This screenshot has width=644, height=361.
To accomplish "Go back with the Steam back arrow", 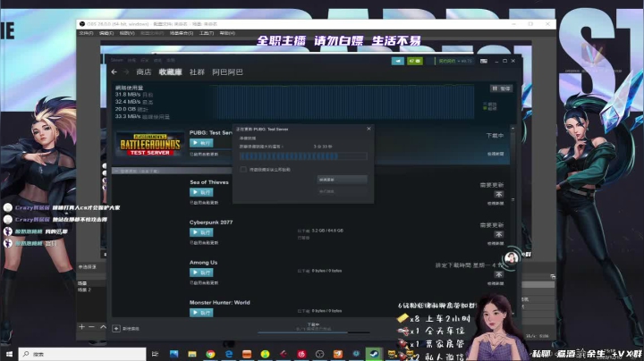I will click(x=114, y=71).
